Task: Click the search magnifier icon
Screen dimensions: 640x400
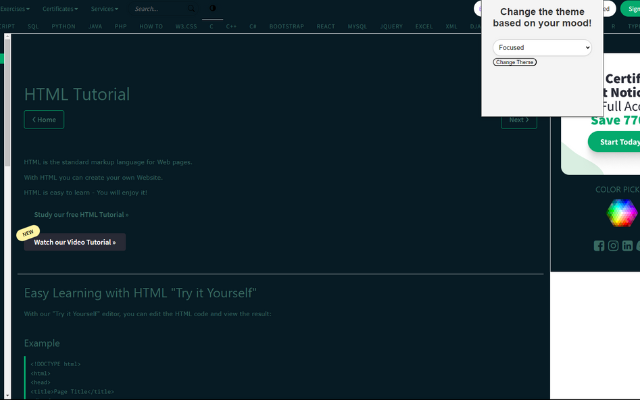Action: 191,9
